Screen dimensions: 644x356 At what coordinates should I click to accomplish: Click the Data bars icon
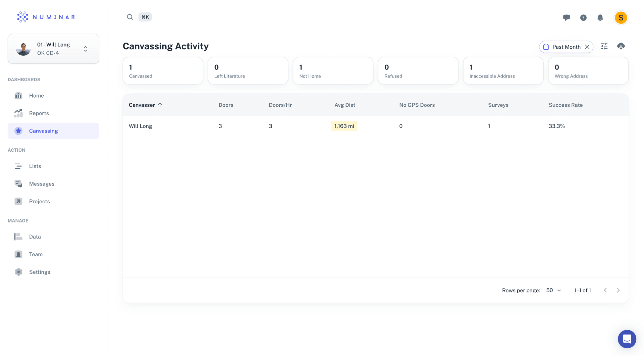pyautogui.click(x=18, y=237)
